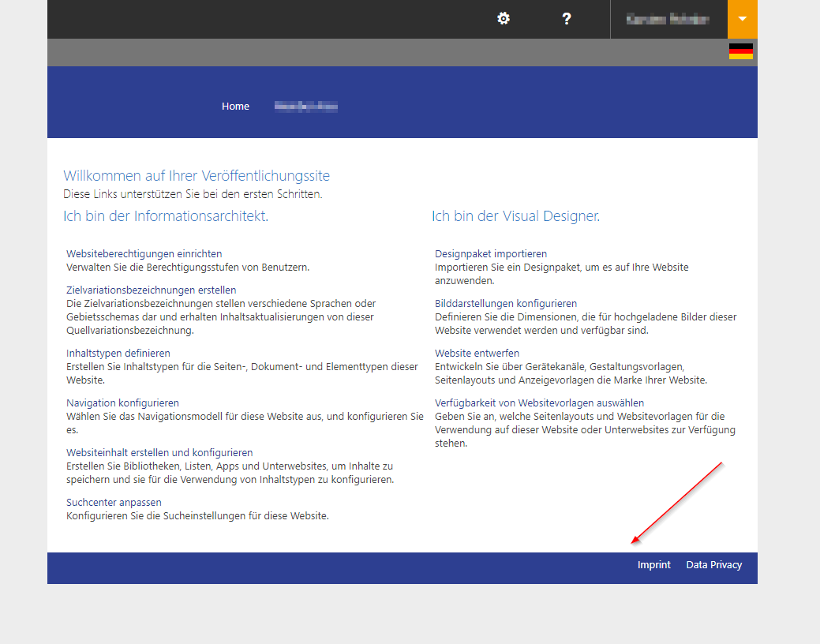Open the Imprint page

(653, 564)
